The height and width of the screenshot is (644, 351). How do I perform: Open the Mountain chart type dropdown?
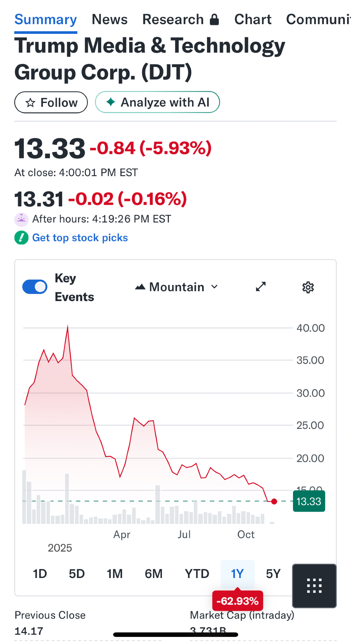tap(177, 287)
